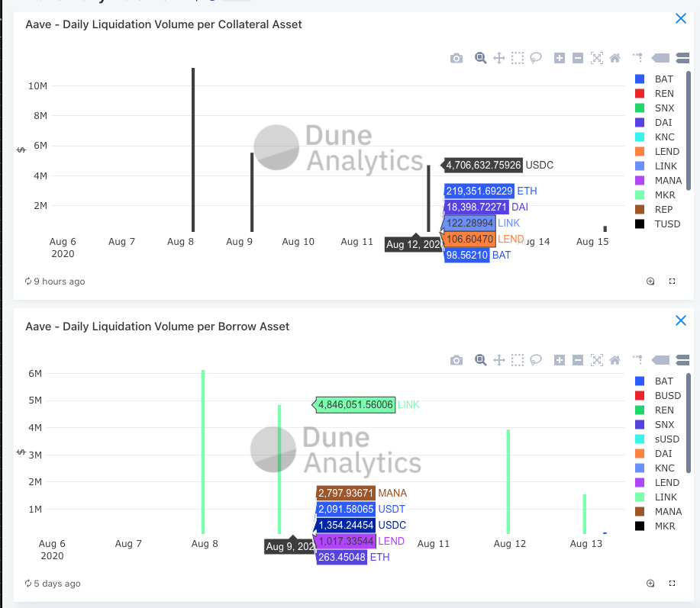Choose Lasso Select tool in Collateral Asset chart
Image resolution: width=700 pixels, height=608 pixels.
(x=536, y=58)
